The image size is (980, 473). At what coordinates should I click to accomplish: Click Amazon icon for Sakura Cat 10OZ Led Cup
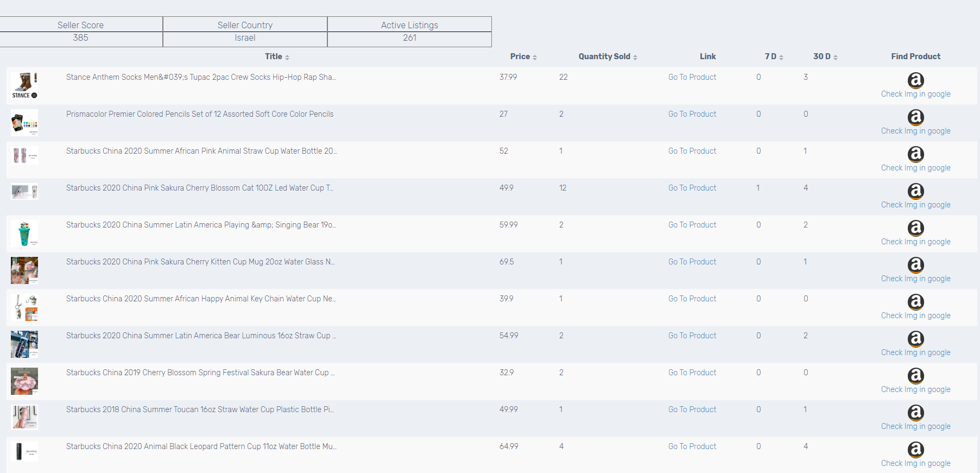[915, 191]
